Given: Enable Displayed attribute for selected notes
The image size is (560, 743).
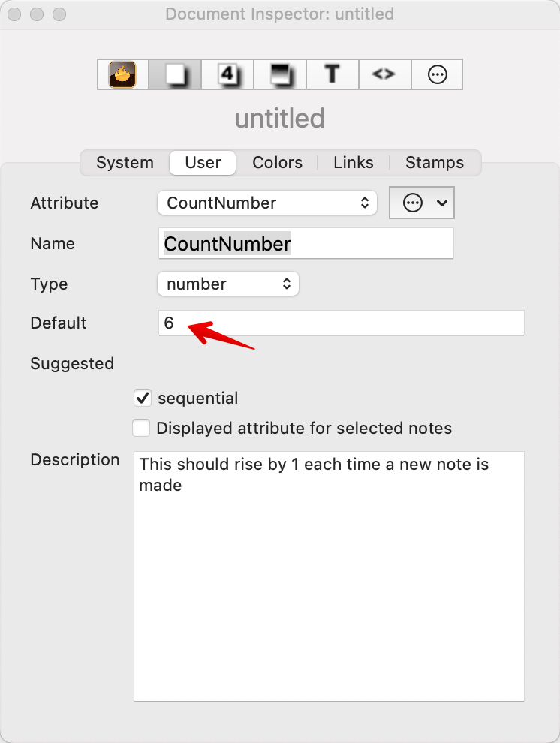Looking at the screenshot, I should [x=141, y=428].
